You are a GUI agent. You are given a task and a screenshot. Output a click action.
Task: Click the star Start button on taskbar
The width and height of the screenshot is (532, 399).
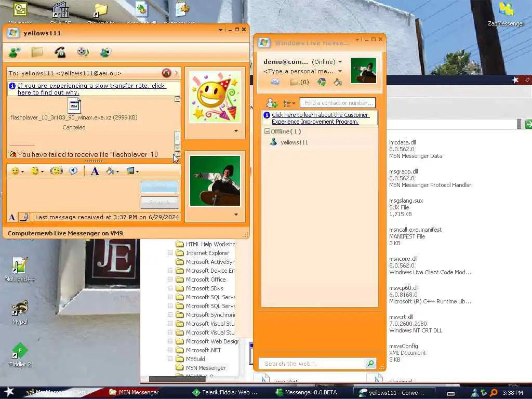click(x=9, y=392)
